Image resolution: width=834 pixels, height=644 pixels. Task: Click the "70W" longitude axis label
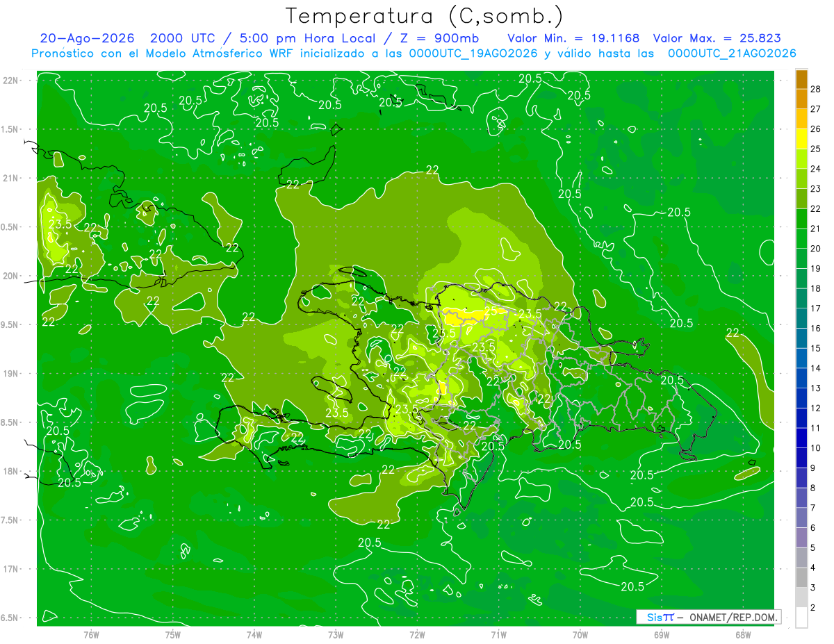click(x=580, y=634)
